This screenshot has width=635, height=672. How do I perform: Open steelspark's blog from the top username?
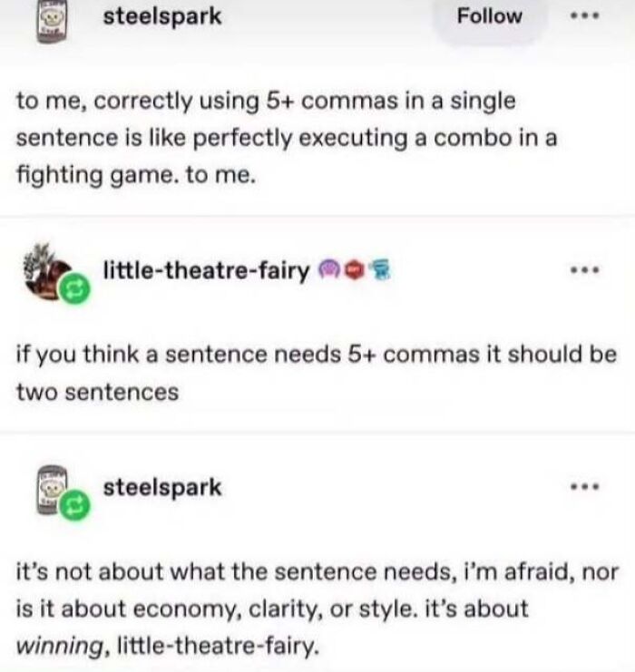162,17
